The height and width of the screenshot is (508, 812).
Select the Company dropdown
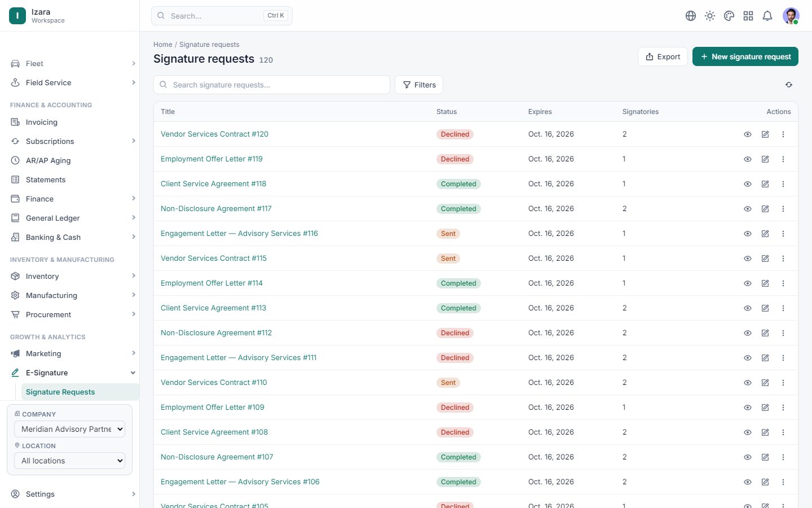[x=69, y=429]
